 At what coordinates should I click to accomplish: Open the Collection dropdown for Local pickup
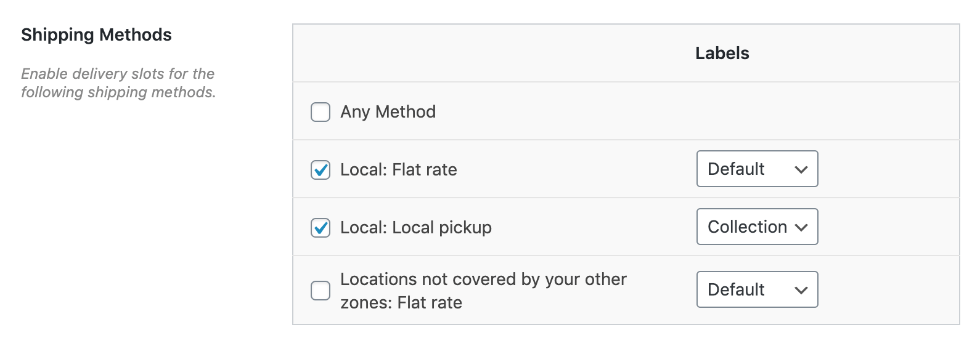point(757,227)
